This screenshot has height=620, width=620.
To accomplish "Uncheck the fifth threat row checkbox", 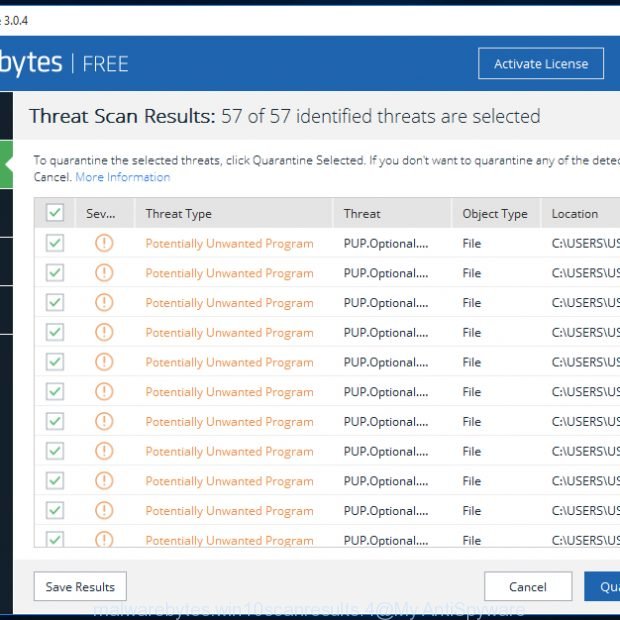I will tap(55, 362).
